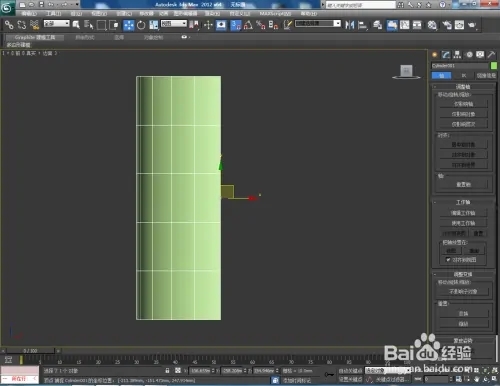Open the Select by Name dialog
This screenshot has height=386, width=500.
tap(89, 25)
